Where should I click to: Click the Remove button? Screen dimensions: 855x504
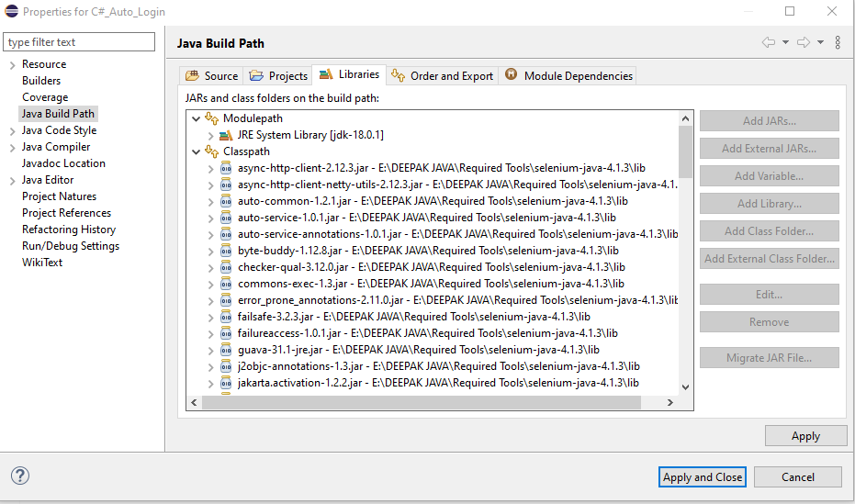(769, 322)
